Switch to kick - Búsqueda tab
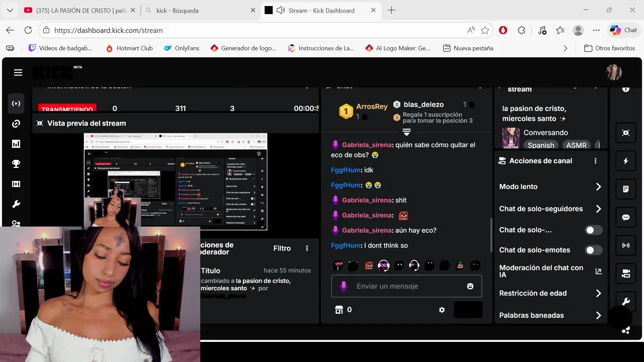The image size is (644, 362). (199, 10)
